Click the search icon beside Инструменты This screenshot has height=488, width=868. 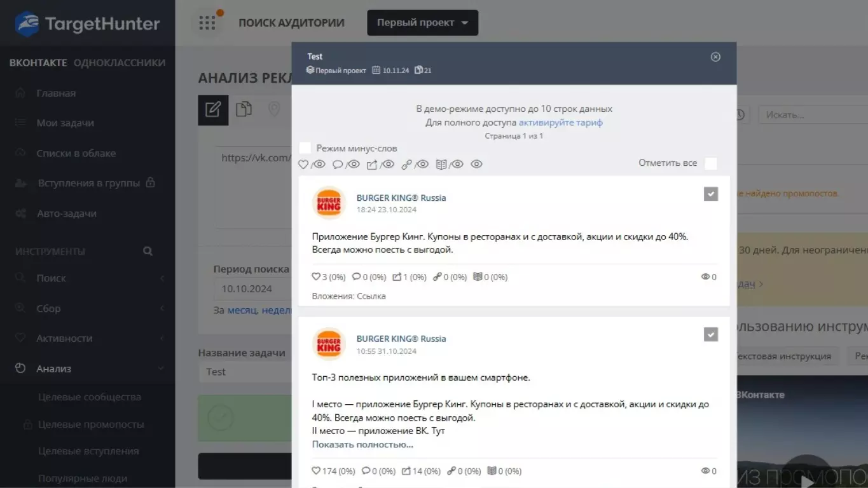pyautogui.click(x=148, y=251)
